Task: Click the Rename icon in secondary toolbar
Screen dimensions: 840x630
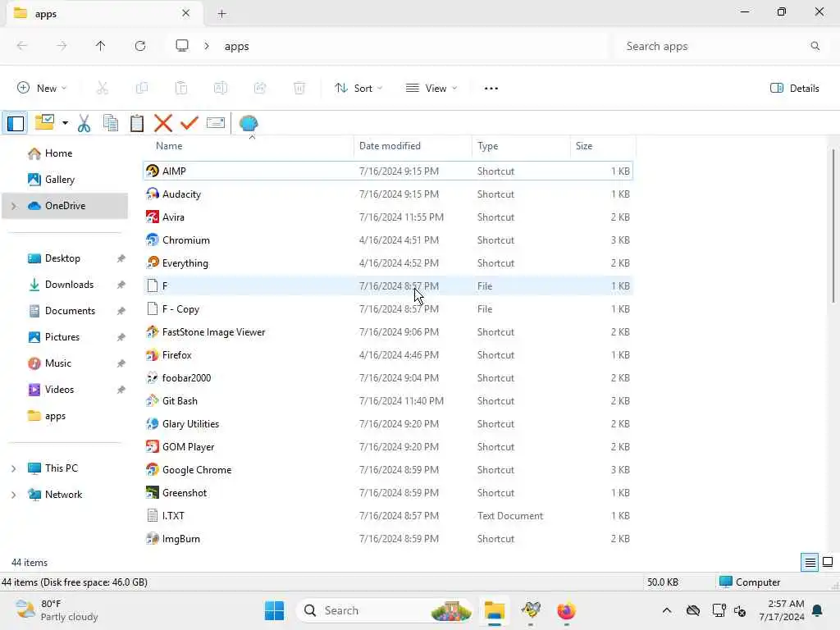Action: 216,123
